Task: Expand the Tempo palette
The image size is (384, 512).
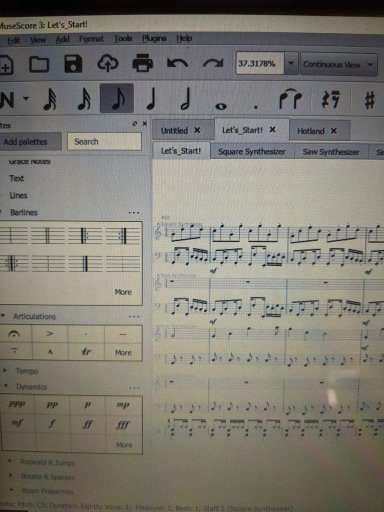Action: pyautogui.click(x=27, y=371)
